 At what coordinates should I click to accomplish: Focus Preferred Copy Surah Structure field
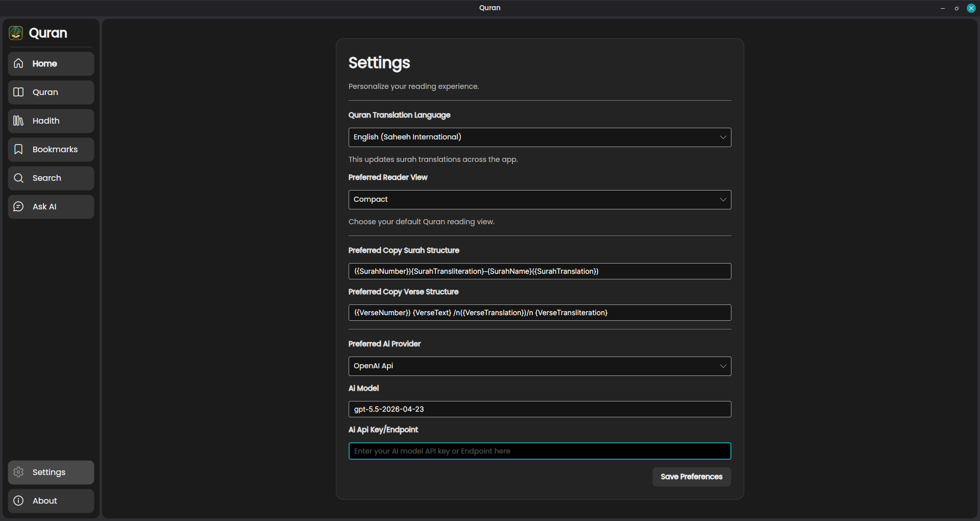540,271
